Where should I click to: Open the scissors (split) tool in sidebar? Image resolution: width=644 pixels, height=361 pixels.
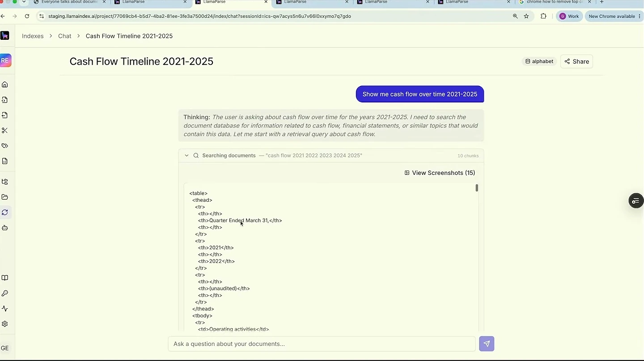click(5, 131)
